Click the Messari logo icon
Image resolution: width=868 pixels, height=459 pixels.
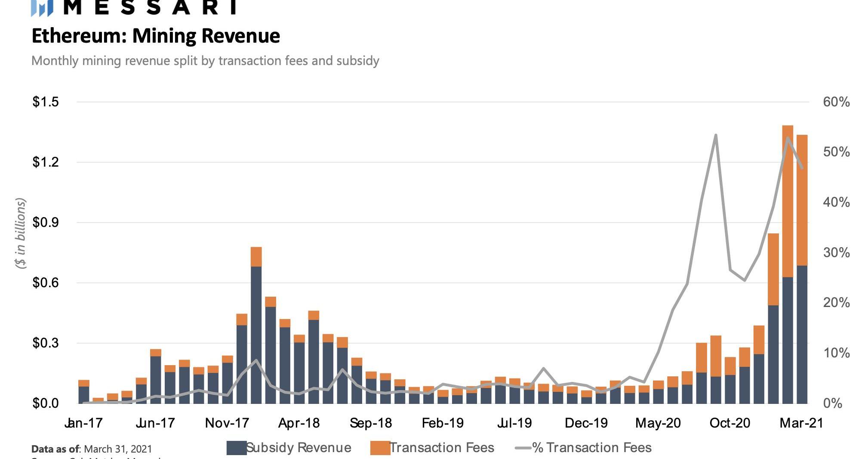click(42, 8)
